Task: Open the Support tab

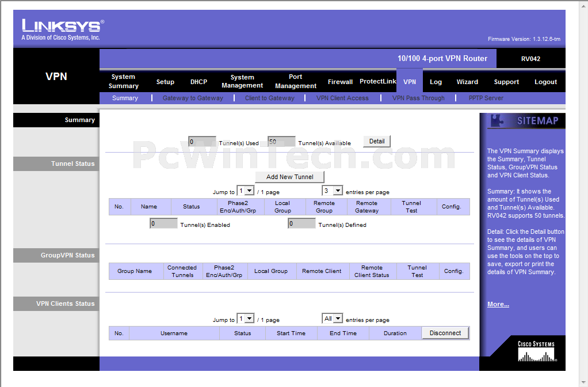Action: [506, 82]
